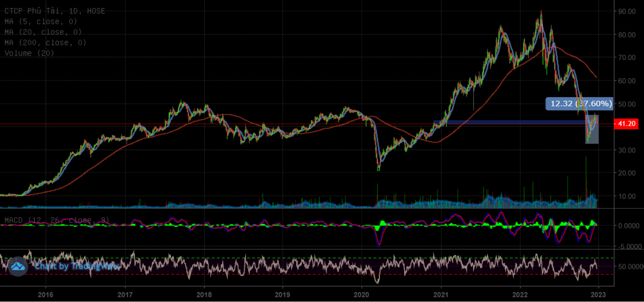Click the MACD (12, 26, close, 9) label

(x=57, y=220)
